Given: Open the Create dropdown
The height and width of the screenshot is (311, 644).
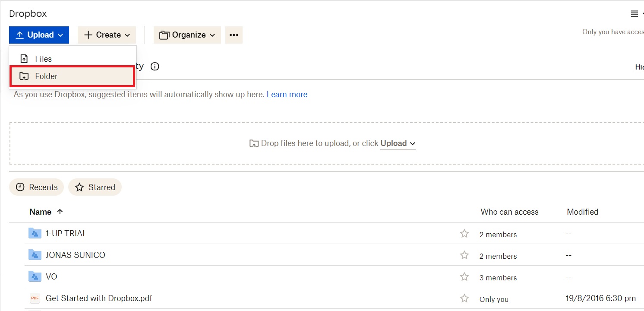Looking at the screenshot, I should tap(107, 35).
